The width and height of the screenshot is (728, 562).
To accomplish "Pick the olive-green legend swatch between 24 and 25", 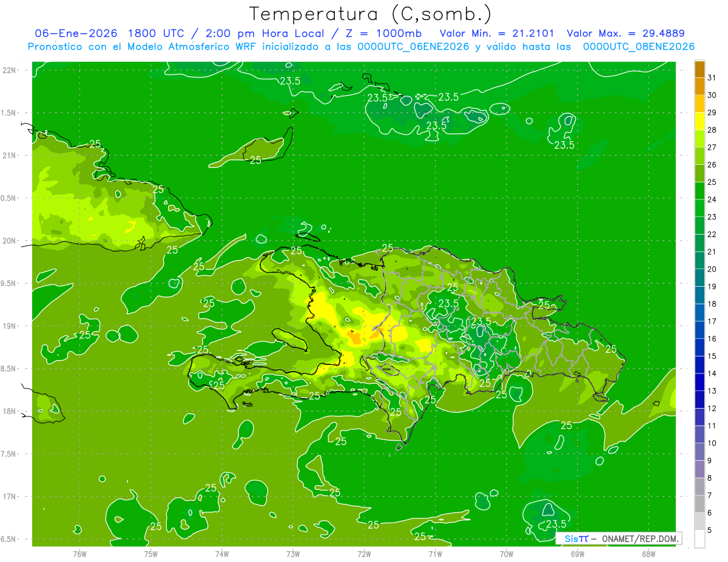I will pos(699,191).
